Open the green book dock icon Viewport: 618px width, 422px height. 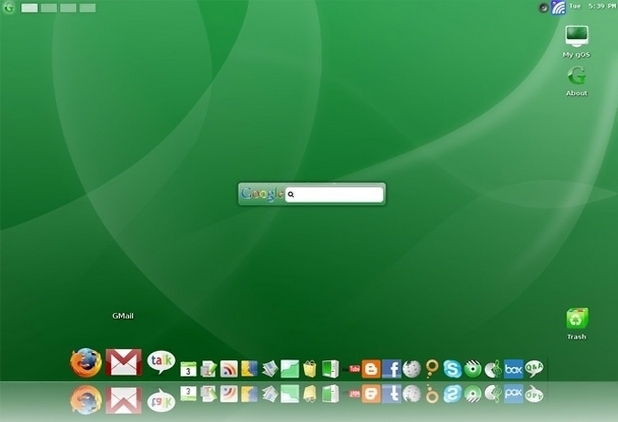330,369
